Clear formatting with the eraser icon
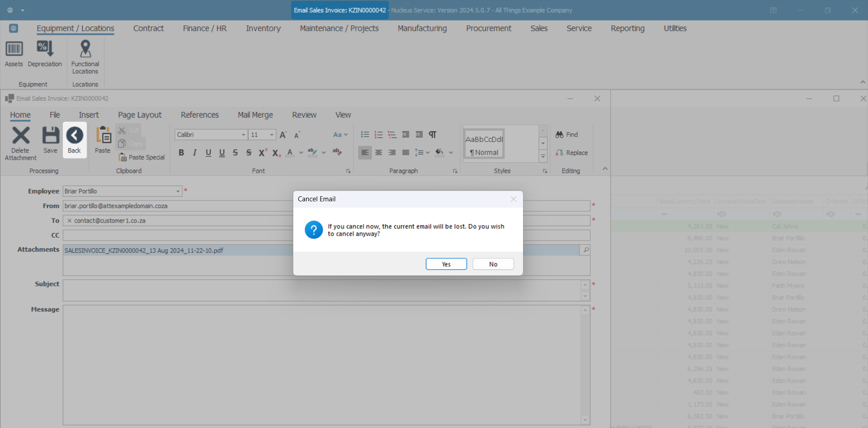Viewport: 868px width, 428px height. tap(337, 152)
